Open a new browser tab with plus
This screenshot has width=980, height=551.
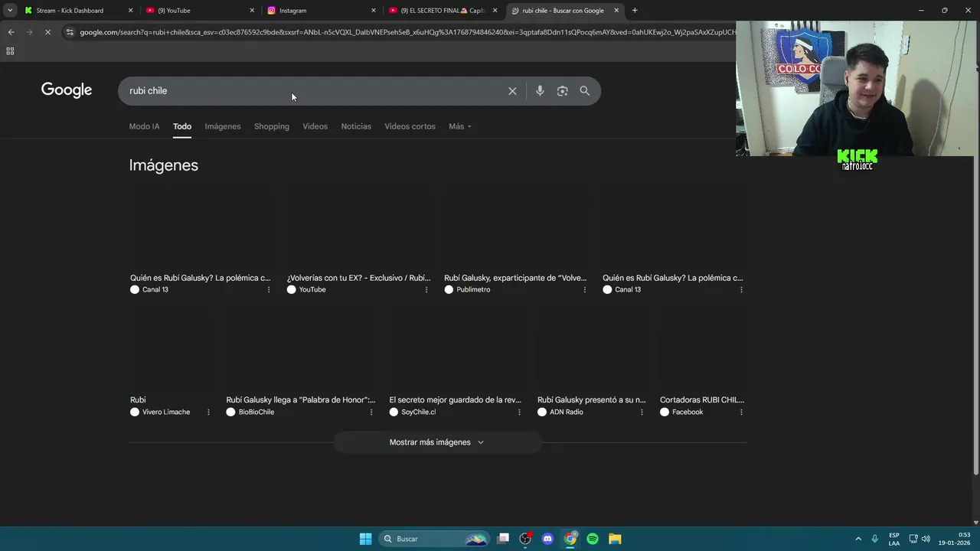point(635,11)
